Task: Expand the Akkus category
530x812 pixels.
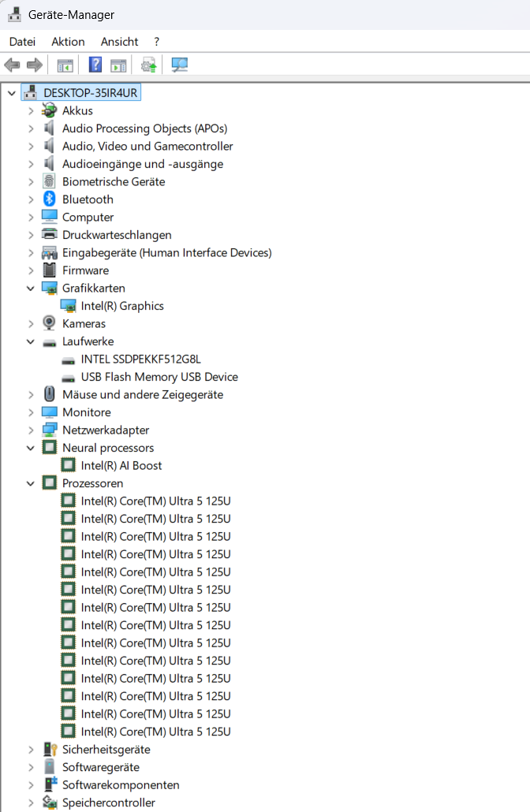Action: pos(31,111)
